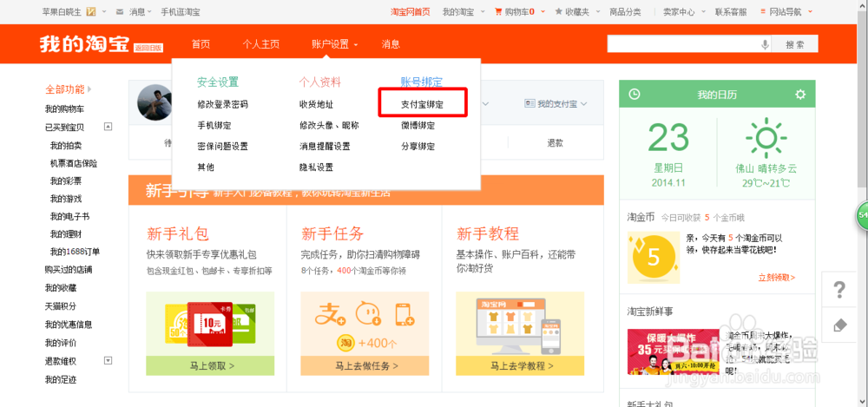Click the user profile avatar photo
868x407 pixels.
coord(155,102)
